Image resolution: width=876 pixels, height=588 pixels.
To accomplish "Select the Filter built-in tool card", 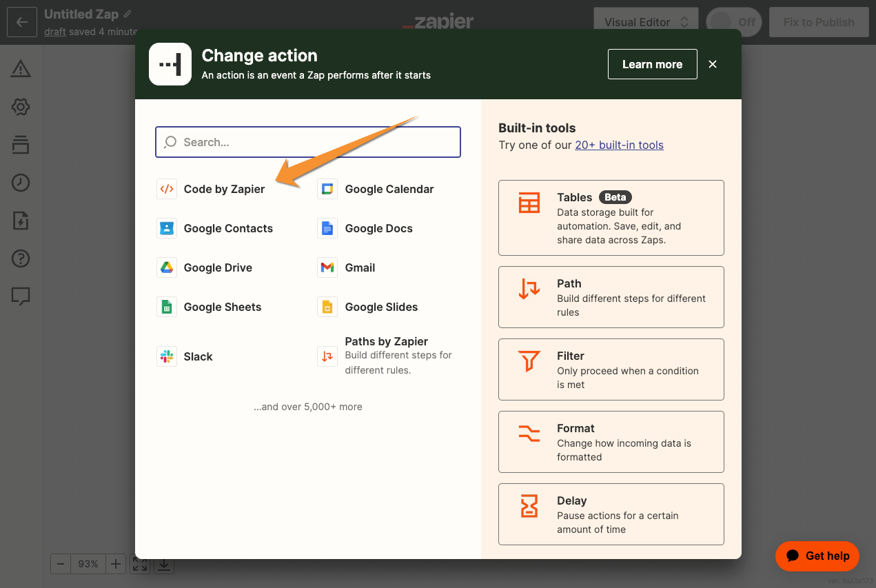I will 611,369.
